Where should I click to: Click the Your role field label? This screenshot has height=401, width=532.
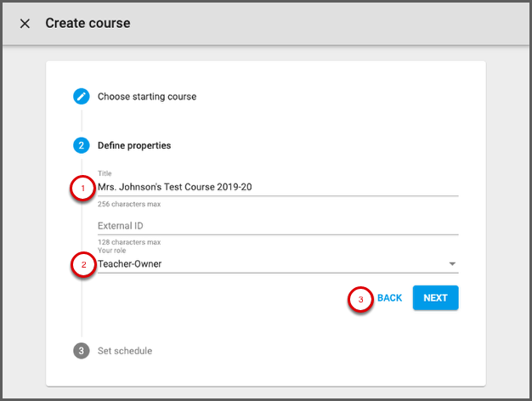pos(112,251)
